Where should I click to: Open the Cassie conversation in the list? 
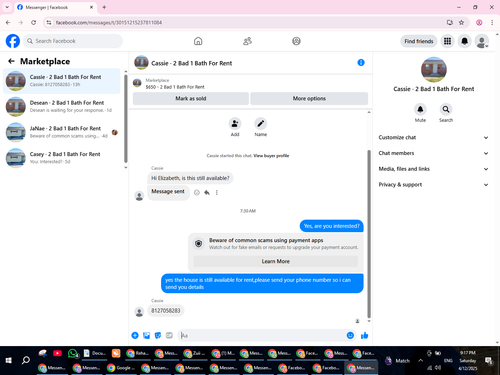pyautogui.click(x=62, y=81)
